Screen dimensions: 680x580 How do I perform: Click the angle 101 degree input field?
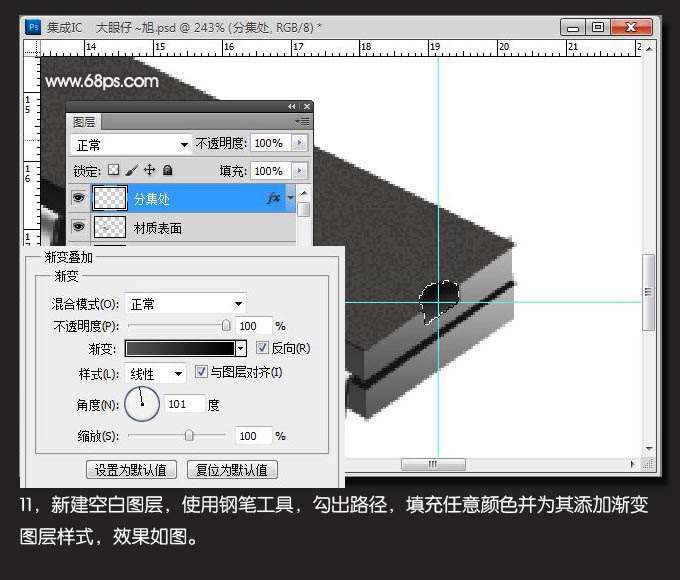[185, 405]
